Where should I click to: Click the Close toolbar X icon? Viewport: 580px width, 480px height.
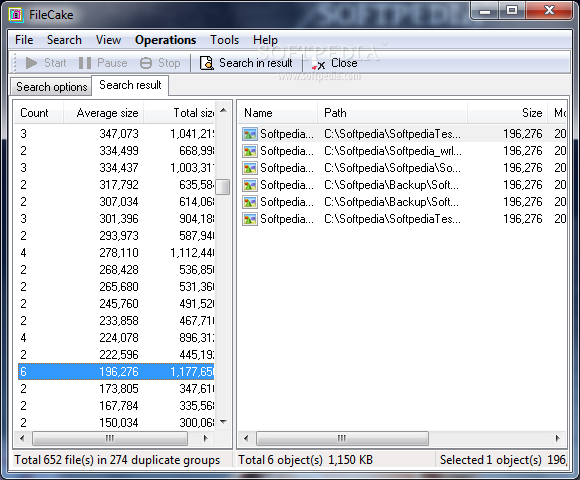coord(318,65)
